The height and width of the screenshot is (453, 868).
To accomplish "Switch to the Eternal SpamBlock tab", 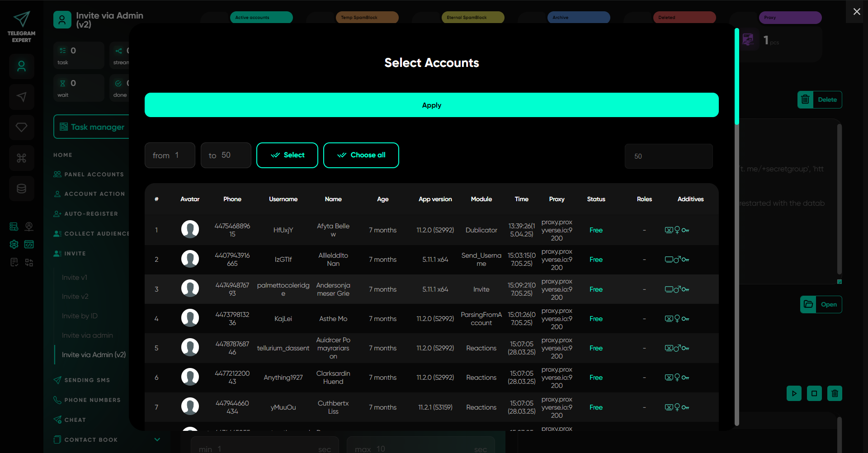I will click(x=472, y=18).
